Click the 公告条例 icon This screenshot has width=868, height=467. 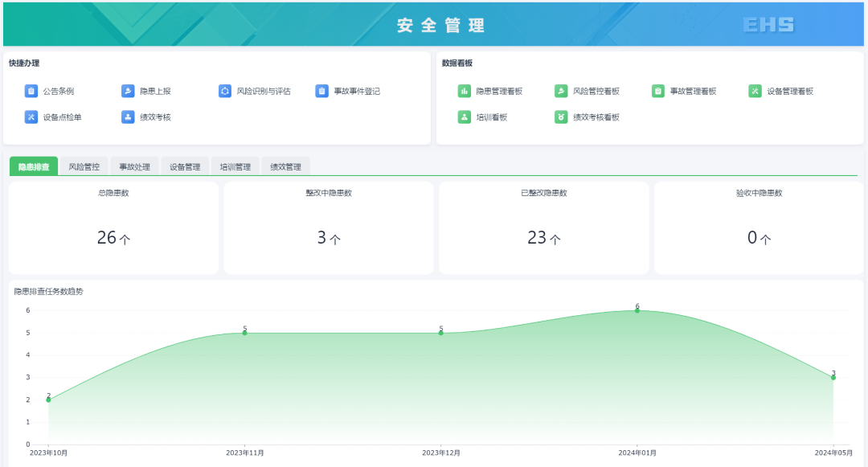31,91
